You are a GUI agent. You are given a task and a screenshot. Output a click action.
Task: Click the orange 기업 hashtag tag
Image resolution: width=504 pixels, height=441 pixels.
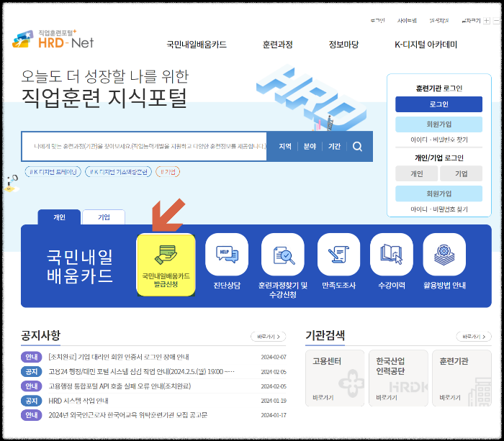point(168,172)
